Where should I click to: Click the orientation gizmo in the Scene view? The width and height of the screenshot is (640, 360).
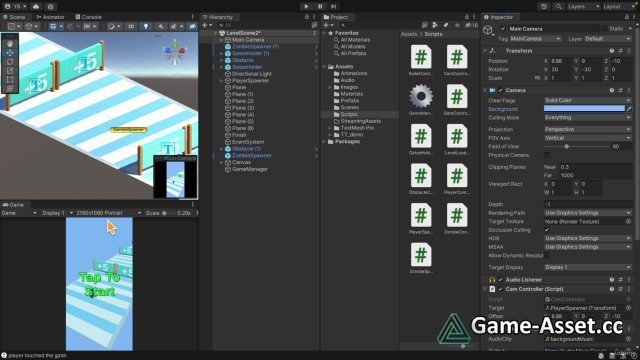click(x=175, y=51)
